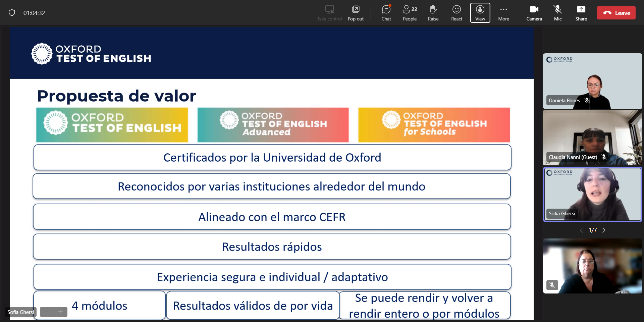Click Daniela Flores muted microphone icon
Image resolution: width=644 pixels, height=322 pixels.
click(x=587, y=100)
